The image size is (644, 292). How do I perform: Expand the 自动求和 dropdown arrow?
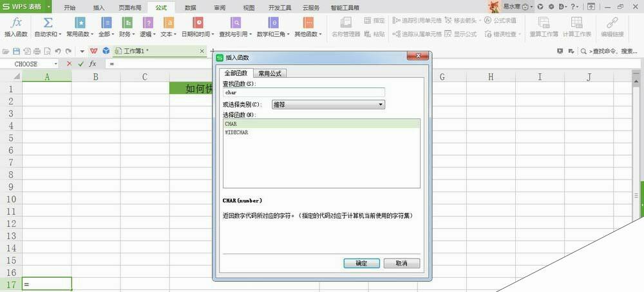point(60,35)
